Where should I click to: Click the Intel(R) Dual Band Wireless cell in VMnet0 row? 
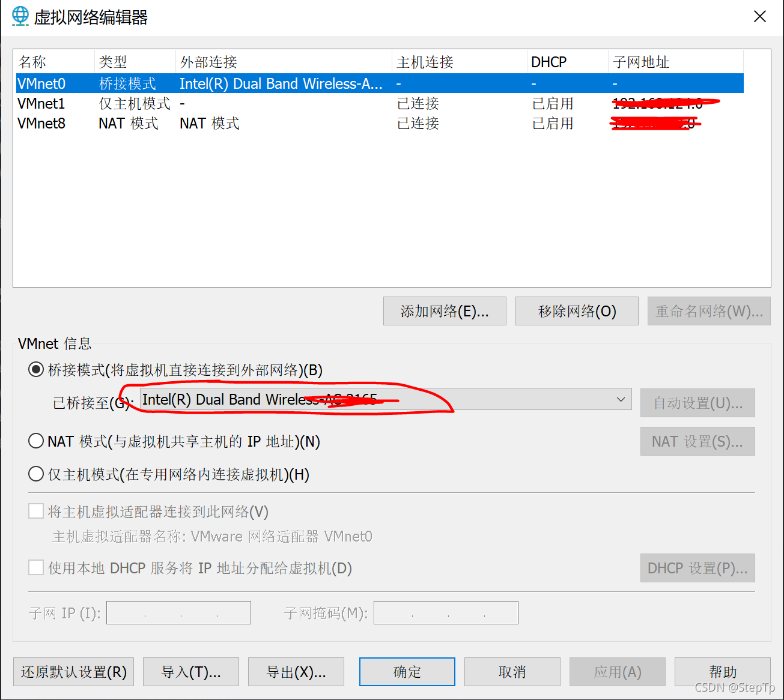pos(281,83)
